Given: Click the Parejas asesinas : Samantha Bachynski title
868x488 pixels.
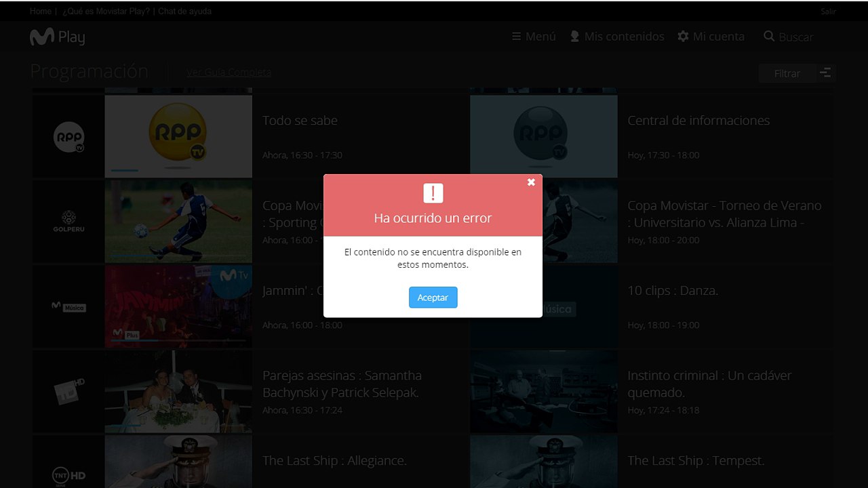Looking at the screenshot, I should tap(342, 384).
